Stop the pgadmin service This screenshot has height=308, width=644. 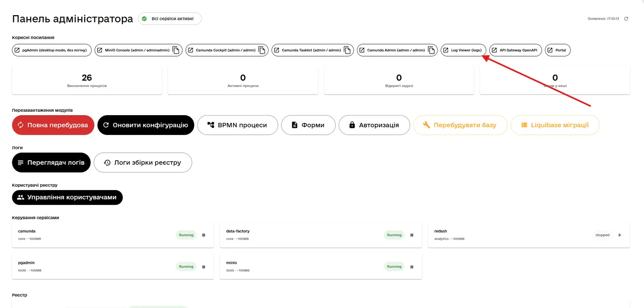pyautogui.click(x=204, y=267)
